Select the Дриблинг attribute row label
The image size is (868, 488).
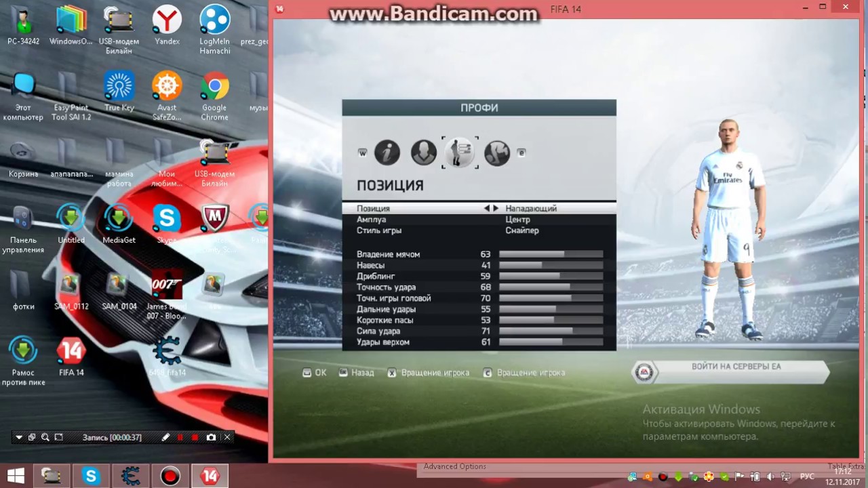(376, 277)
